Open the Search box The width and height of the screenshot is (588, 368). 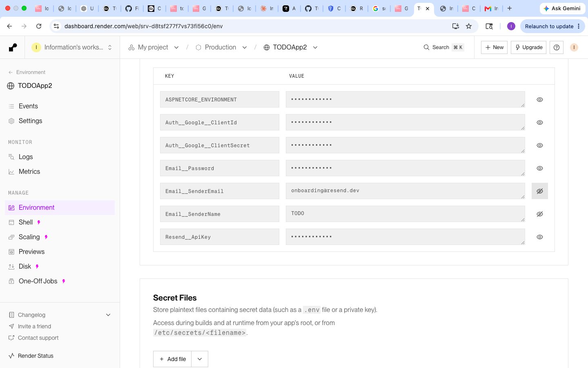[x=443, y=47]
